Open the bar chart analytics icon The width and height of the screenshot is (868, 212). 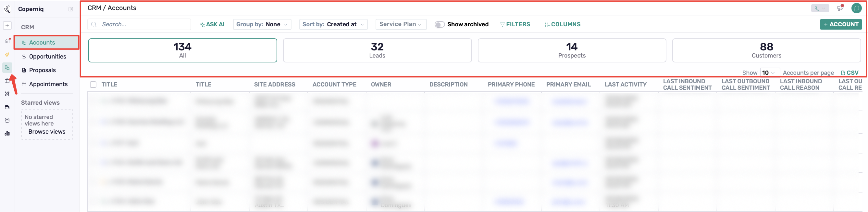pos(7,134)
